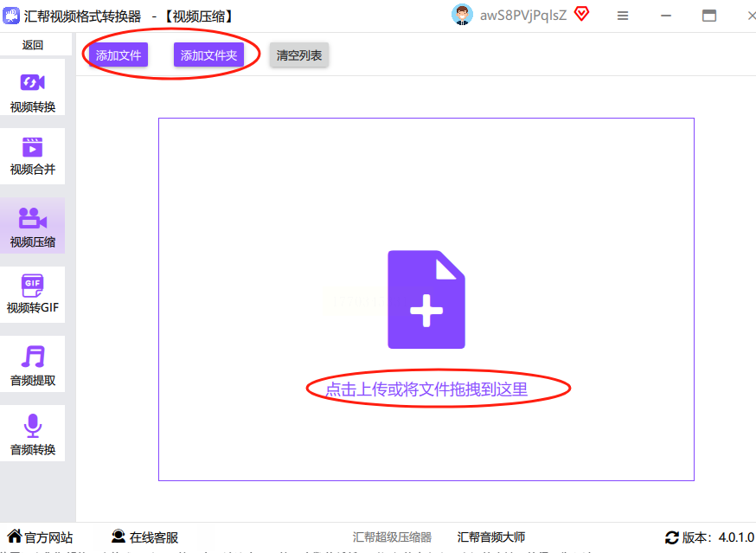The height and width of the screenshot is (553, 756).
Task: Open the 音频提取 audio extract icon
Action: coord(33,357)
